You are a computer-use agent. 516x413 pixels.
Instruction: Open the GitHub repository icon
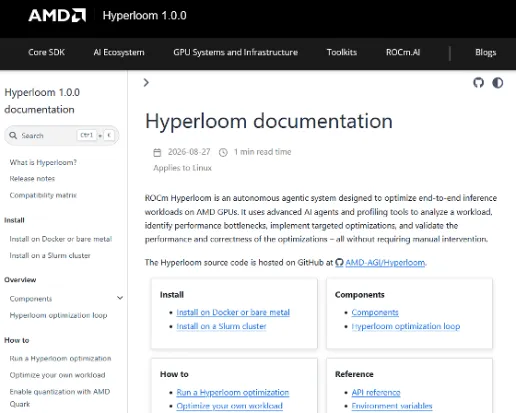tap(478, 83)
